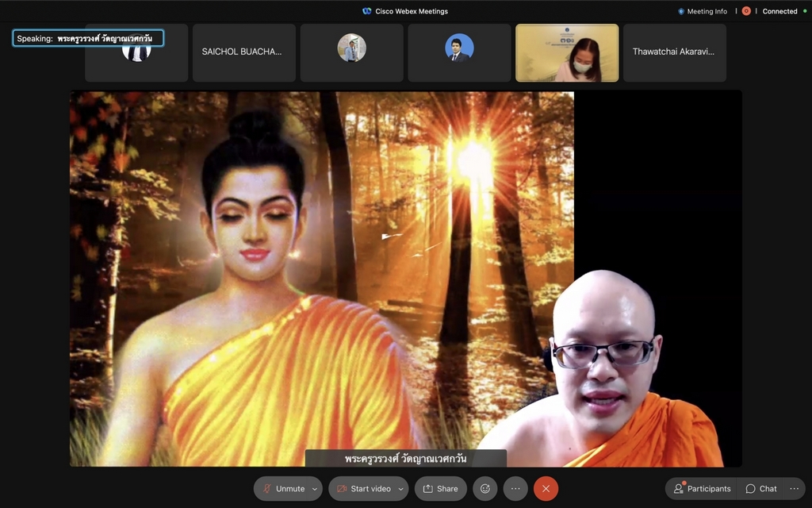
Task: Open the Chat panel
Action: [x=761, y=489]
